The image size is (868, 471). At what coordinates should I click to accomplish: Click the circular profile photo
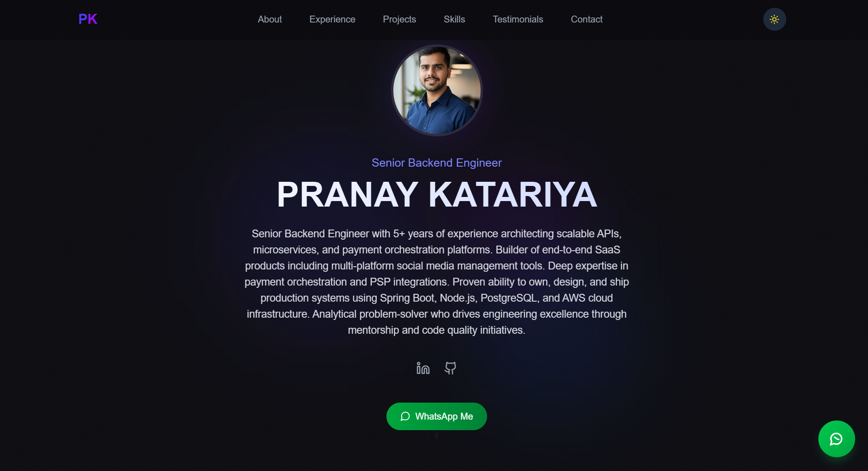pos(437,90)
